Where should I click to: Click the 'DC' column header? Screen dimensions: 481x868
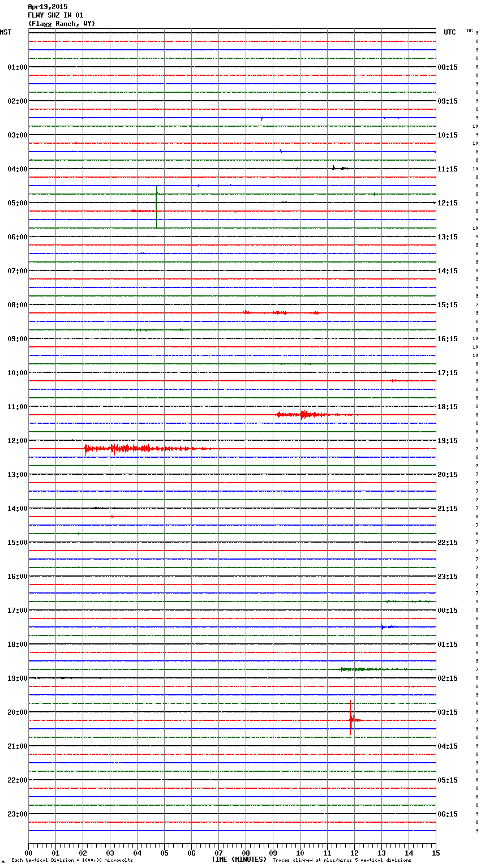pos(470,31)
